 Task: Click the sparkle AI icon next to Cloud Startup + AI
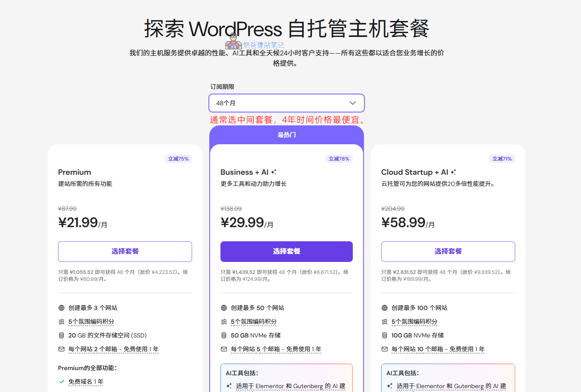click(453, 172)
